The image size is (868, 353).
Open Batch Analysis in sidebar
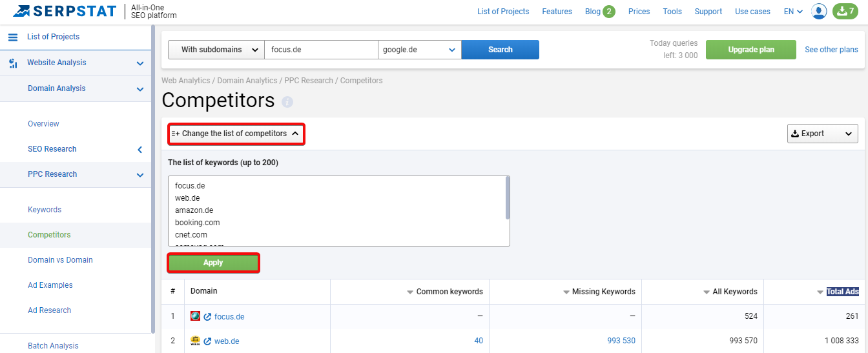53,346
